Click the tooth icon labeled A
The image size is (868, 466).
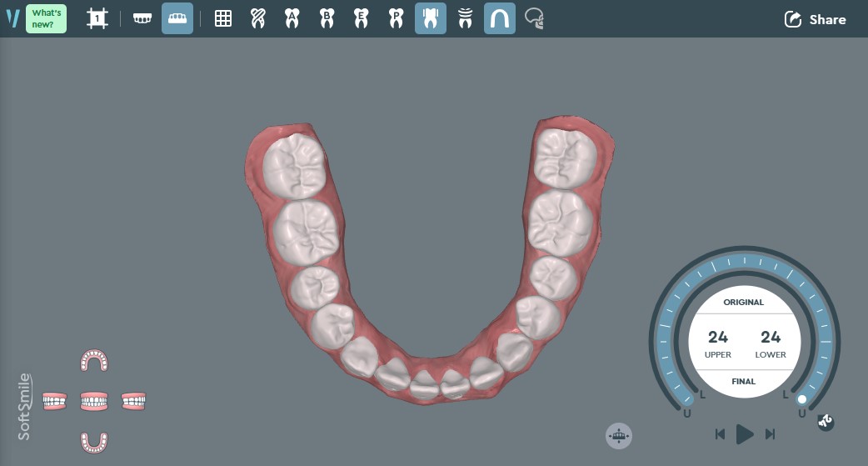pos(292,18)
